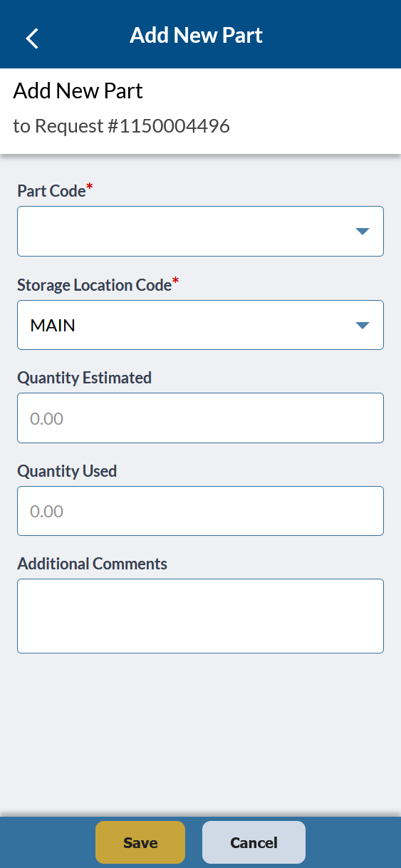Image resolution: width=401 pixels, height=868 pixels.
Task: Click the Request #1150004496 text
Action: pos(132,126)
